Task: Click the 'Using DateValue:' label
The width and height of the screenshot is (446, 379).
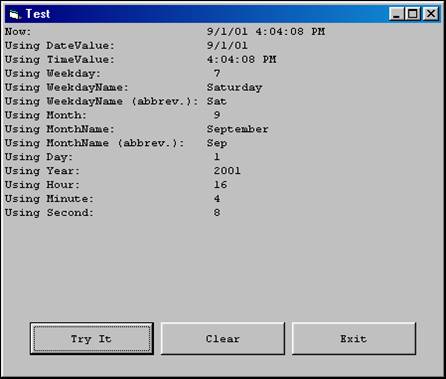Action: click(60, 46)
